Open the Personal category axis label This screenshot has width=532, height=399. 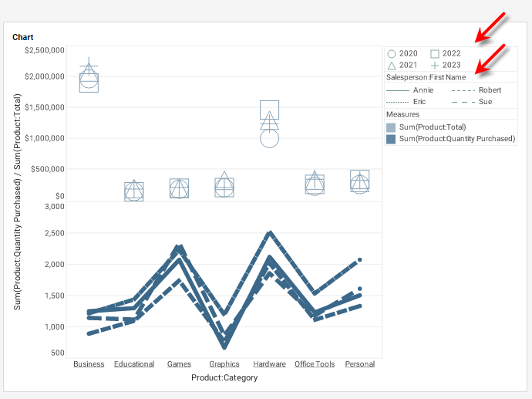pos(360,364)
